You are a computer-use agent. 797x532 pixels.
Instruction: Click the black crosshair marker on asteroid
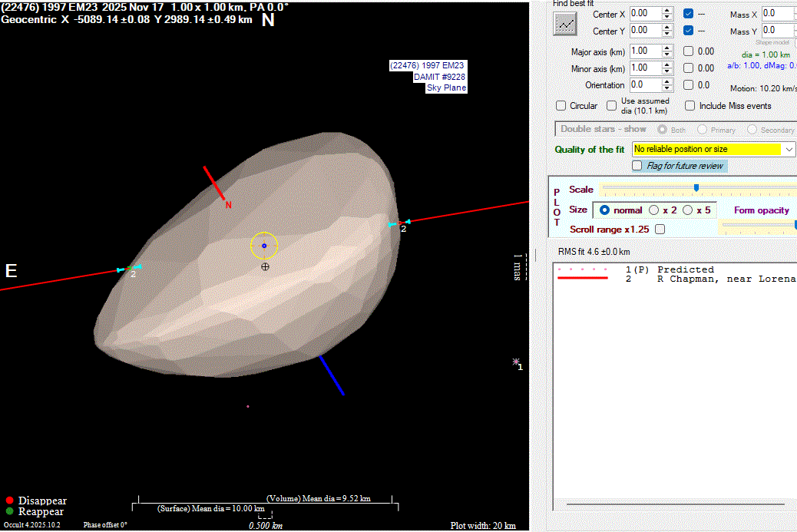click(x=265, y=266)
